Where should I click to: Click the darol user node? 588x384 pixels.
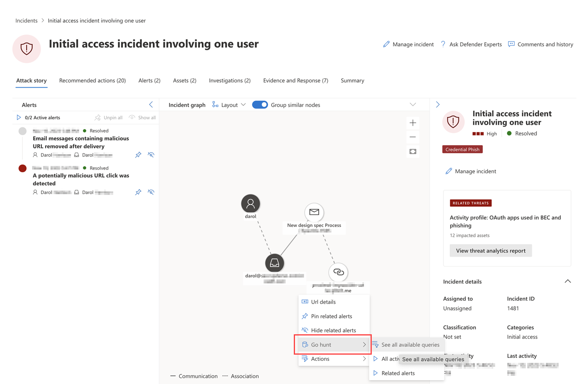coord(251,204)
